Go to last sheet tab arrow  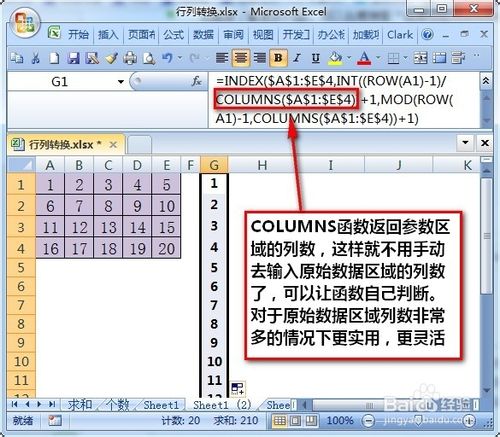click(52, 404)
